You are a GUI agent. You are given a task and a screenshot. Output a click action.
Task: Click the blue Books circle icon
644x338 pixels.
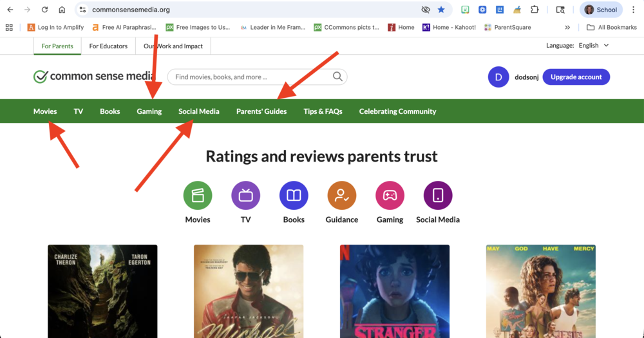[x=294, y=196]
